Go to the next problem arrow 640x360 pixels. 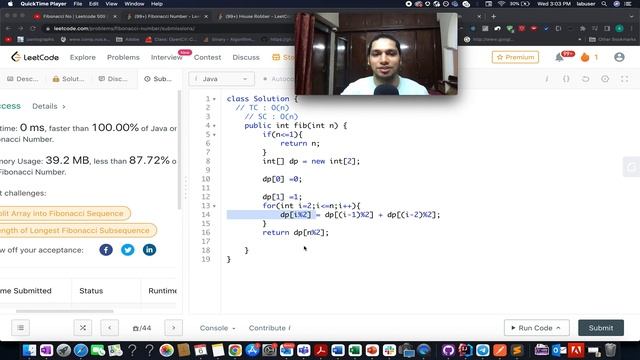[173, 328]
